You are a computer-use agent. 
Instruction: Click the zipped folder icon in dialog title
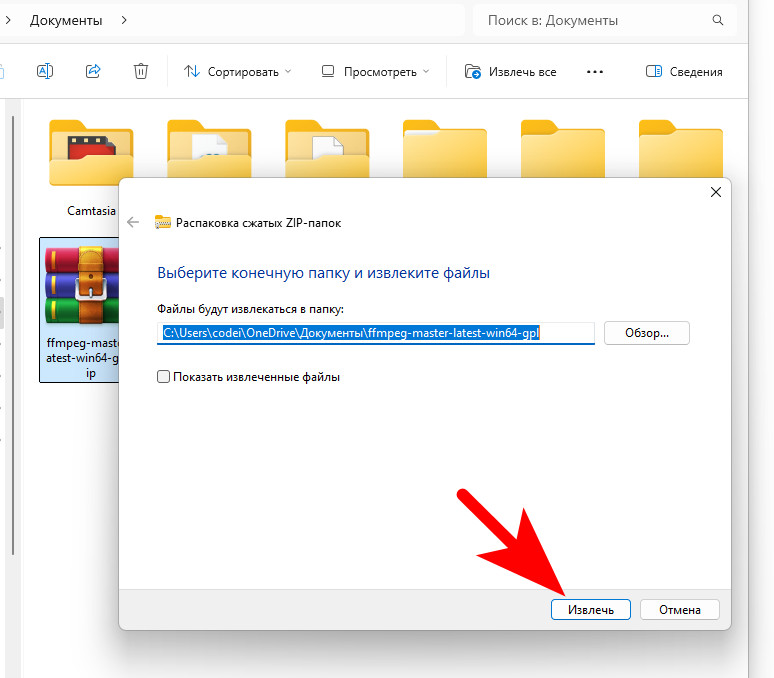pyautogui.click(x=162, y=222)
